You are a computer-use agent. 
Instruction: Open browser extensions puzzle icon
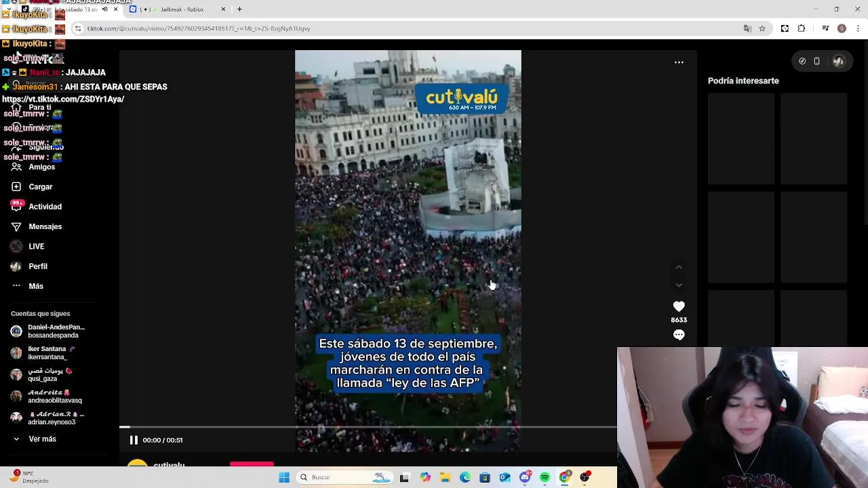pos(802,28)
